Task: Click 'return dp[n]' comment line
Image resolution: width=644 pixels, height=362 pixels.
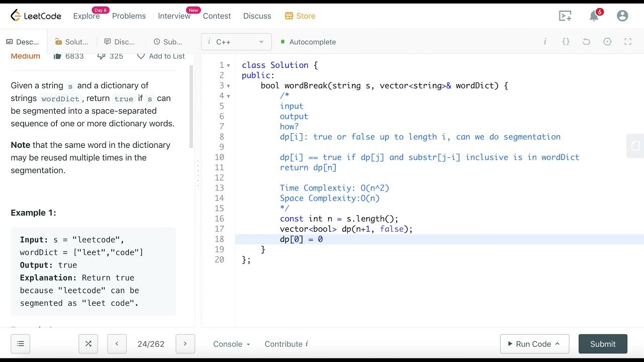Action: [308, 167]
